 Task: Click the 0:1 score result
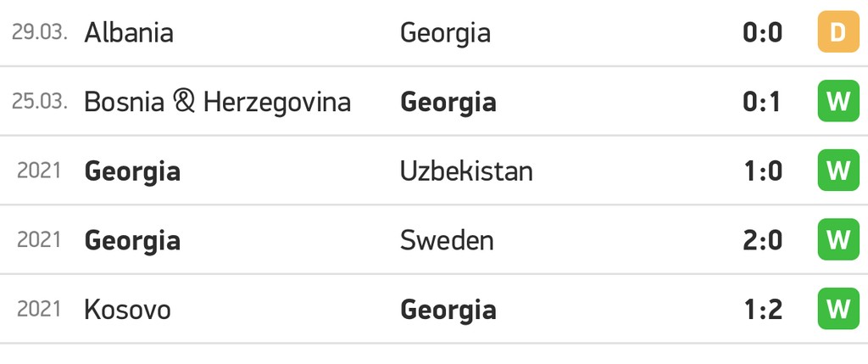[x=761, y=102]
